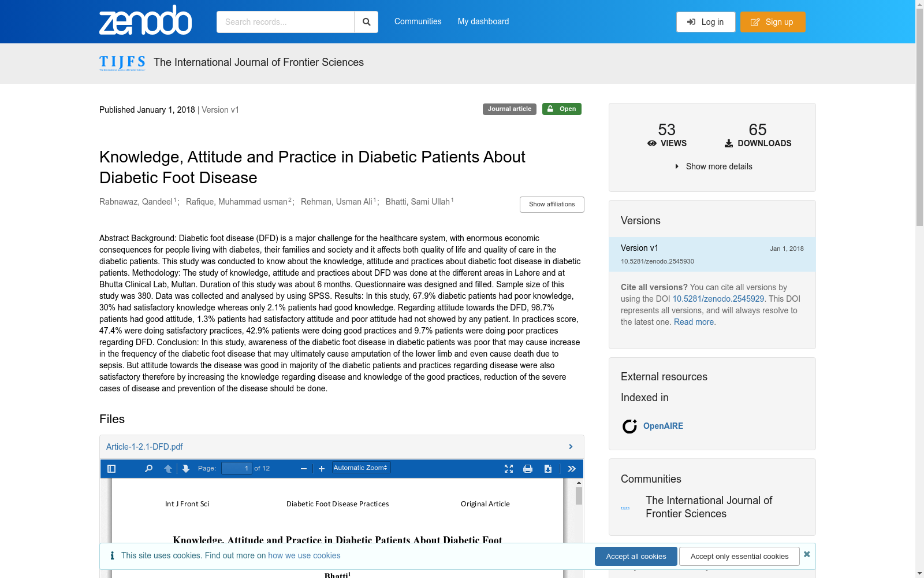Screen dimensions: 924x578
Task: Switch PDF viewer to presentation mode
Action: (x=509, y=469)
